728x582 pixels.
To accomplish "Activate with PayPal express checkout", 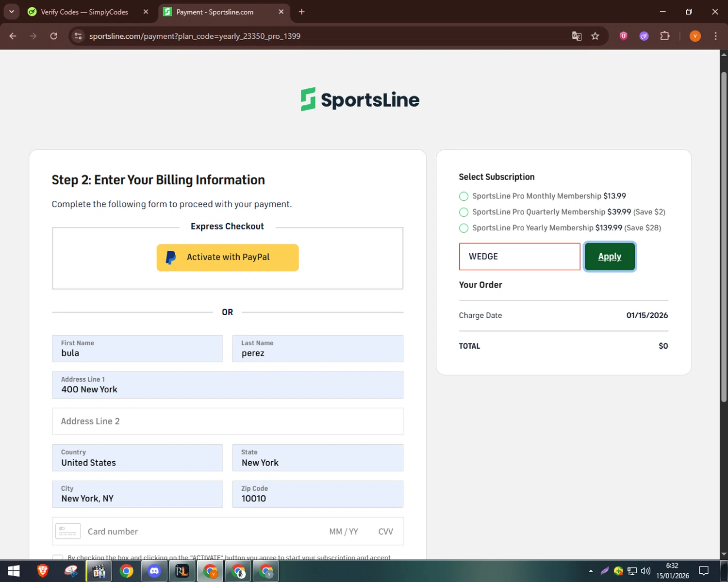I will (x=228, y=258).
